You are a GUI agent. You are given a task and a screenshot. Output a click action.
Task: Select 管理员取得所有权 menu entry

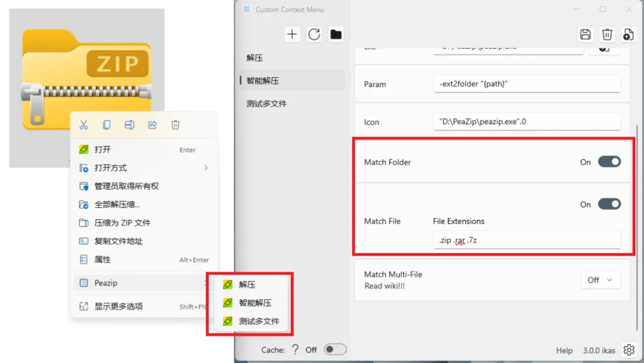145,186
